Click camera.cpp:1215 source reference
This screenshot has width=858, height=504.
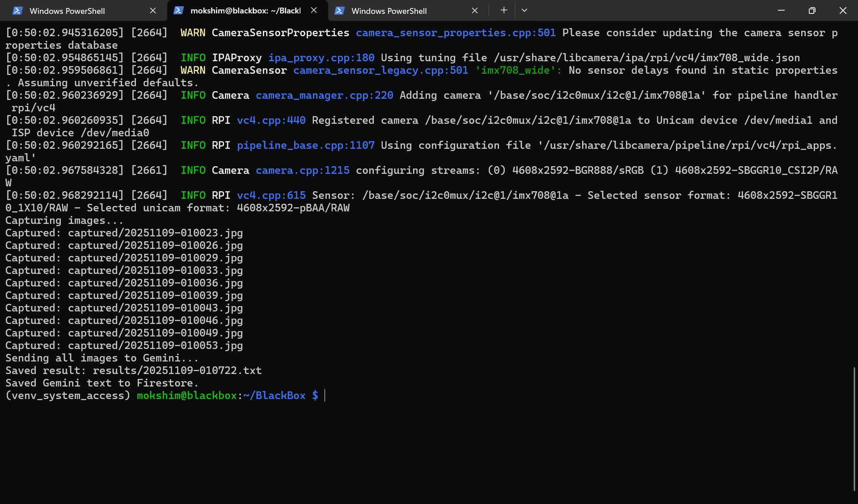pos(302,170)
